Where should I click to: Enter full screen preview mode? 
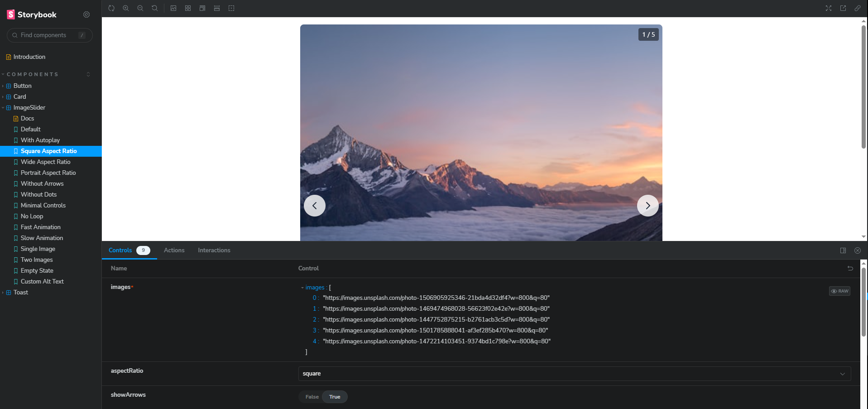pyautogui.click(x=829, y=8)
